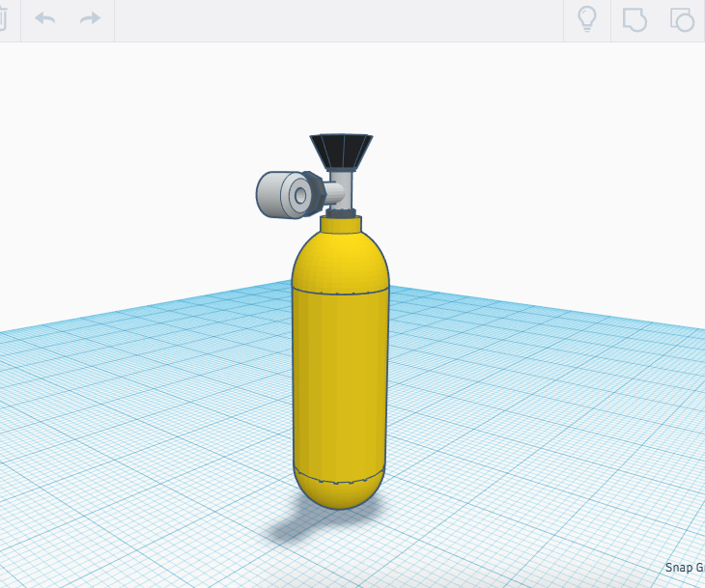Click the Snap Grid label
Viewport: 705px width, 588px height.
(685, 568)
